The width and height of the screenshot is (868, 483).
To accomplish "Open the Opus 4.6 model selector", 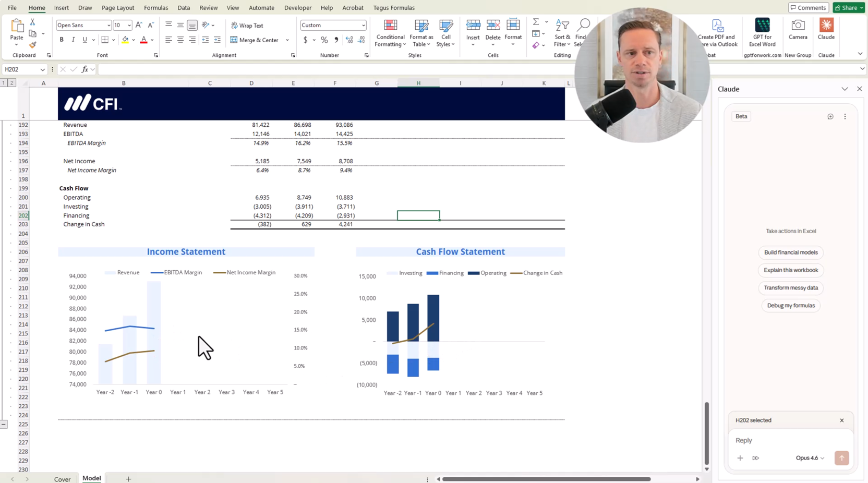I will pos(810,458).
